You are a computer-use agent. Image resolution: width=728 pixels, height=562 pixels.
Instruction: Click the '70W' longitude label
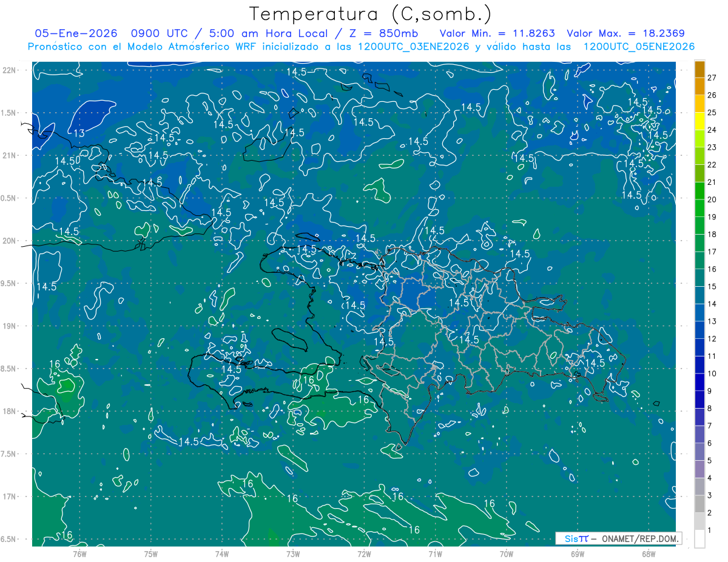(x=507, y=555)
